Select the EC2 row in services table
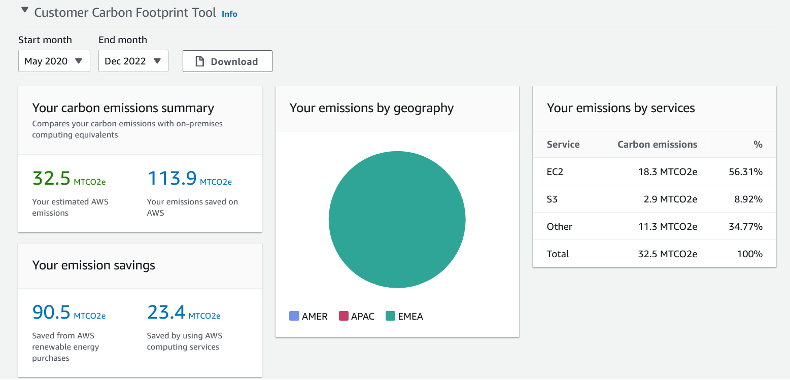Screen dimensions: 790x380 (x=654, y=172)
